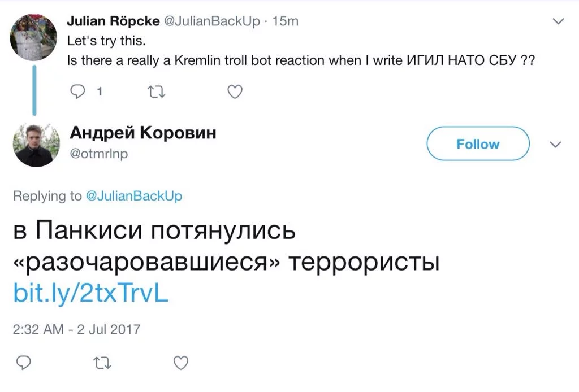
Task: View Julian Röpcke's profile picture
Action: tap(34, 37)
